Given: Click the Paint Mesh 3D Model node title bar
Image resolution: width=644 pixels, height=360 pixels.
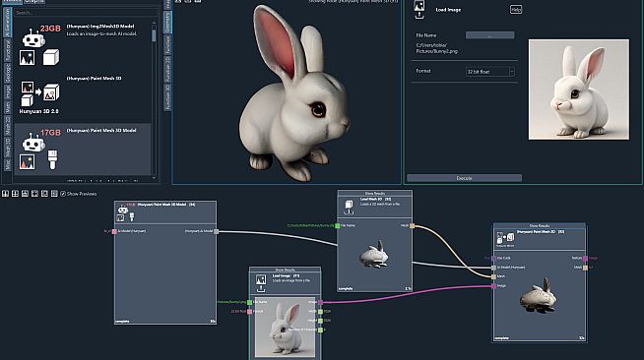Looking at the screenshot, I should (x=165, y=212).
